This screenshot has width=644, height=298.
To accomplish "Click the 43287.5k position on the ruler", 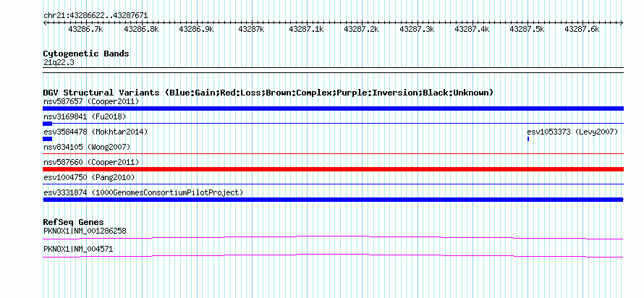I will point(527,30).
